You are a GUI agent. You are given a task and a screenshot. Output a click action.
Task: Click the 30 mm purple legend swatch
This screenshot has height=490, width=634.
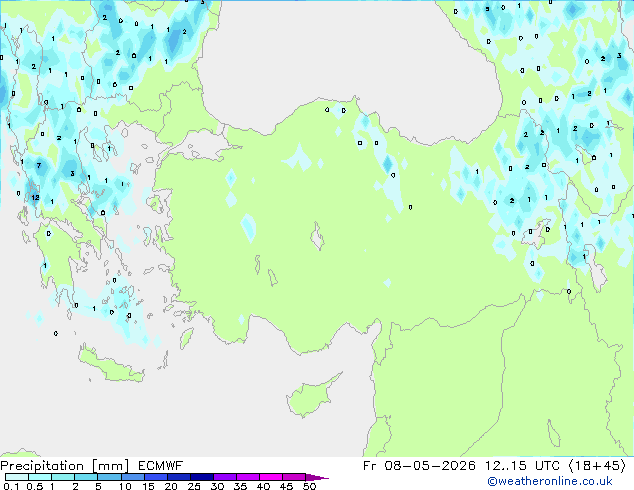pyautogui.click(x=224, y=477)
